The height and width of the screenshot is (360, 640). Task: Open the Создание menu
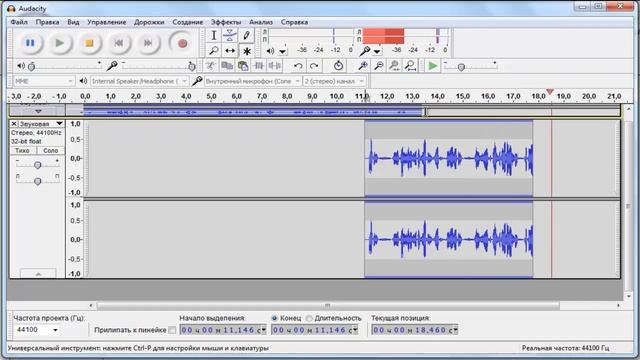pos(187,22)
